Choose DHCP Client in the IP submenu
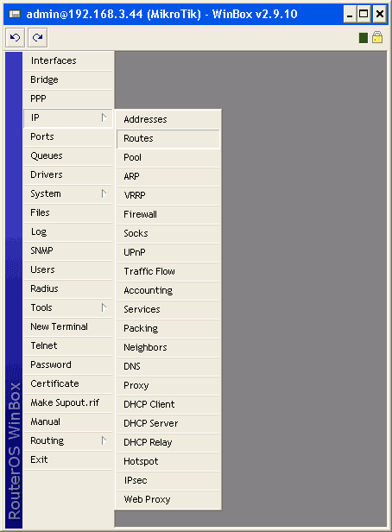This screenshot has height=532, width=392. pos(168,404)
